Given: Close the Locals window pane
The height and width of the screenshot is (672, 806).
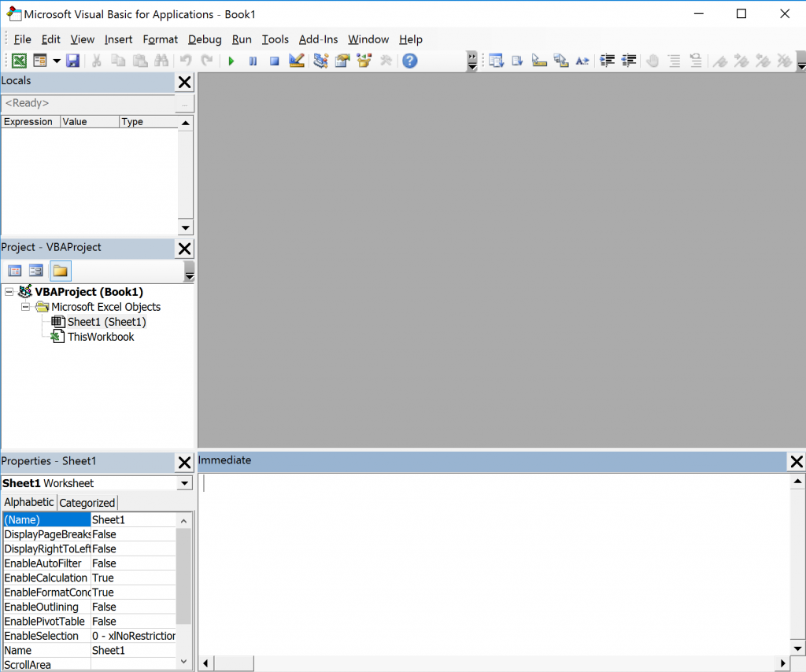Looking at the screenshot, I should [x=184, y=82].
